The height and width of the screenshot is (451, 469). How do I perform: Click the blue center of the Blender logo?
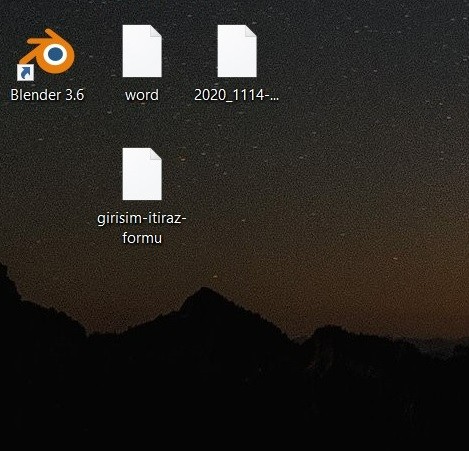(55, 54)
